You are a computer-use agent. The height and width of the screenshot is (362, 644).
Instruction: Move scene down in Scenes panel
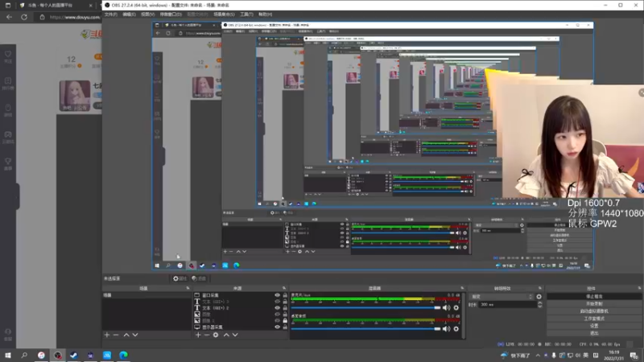(x=135, y=335)
